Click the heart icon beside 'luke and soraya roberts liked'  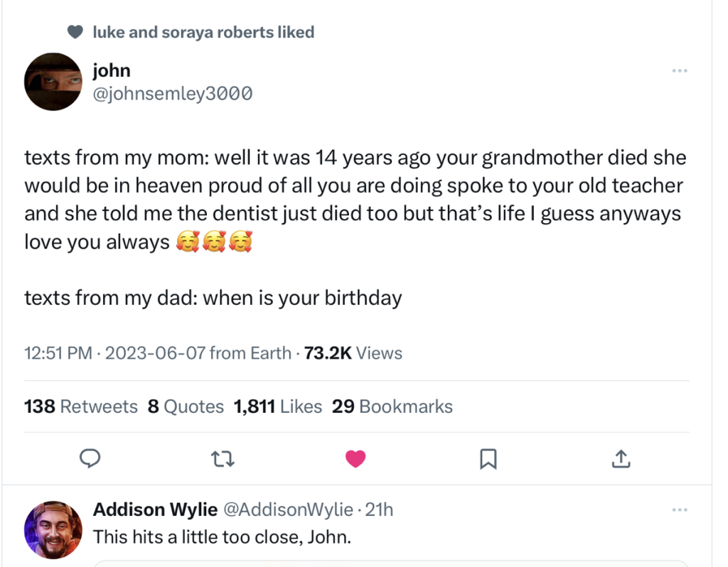click(x=75, y=32)
